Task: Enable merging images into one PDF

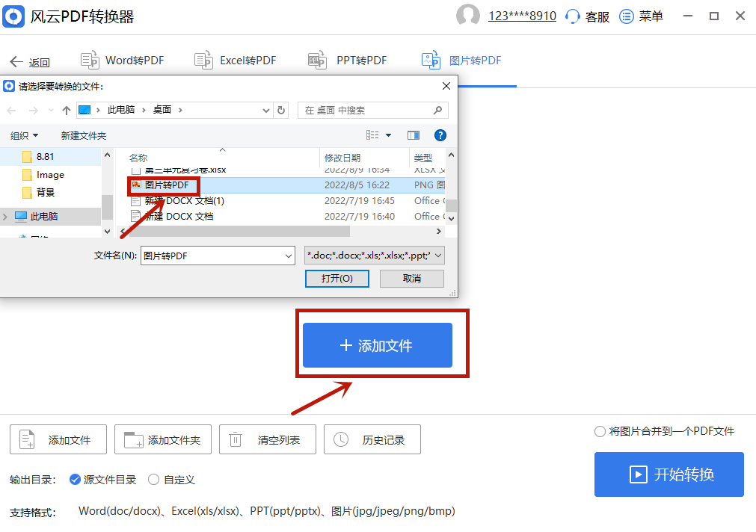Action: [600, 431]
